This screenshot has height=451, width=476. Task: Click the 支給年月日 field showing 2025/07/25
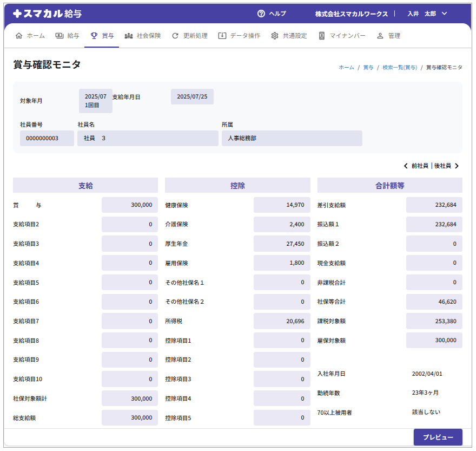192,97
